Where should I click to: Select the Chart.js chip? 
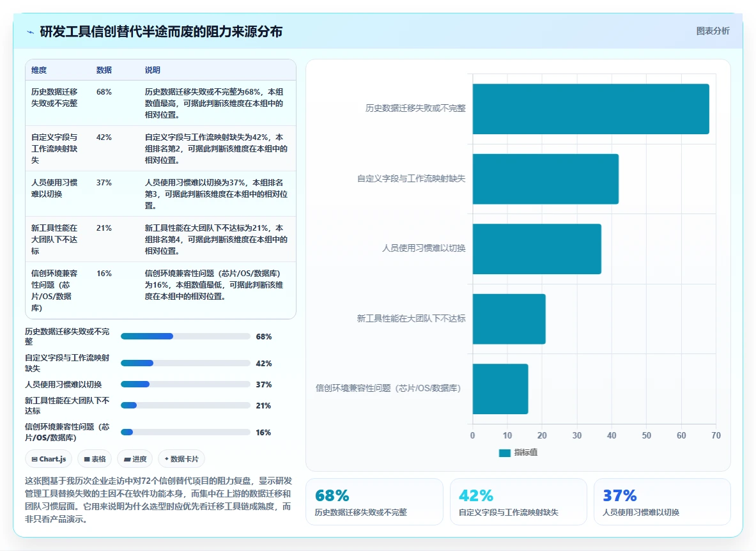pyautogui.click(x=48, y=459)
